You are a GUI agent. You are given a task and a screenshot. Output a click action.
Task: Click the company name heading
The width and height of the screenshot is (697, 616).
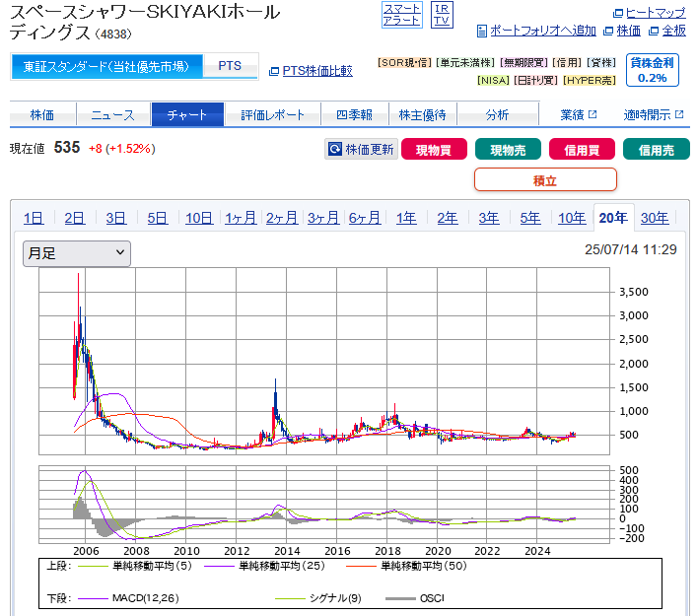tap(145, 23)
